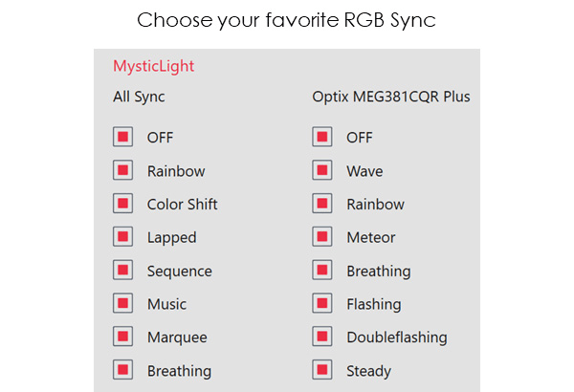Tick the Flashing checkbox
Image resolution: width=574 pixels, height=392 pixels.
[x=322, y=304]
